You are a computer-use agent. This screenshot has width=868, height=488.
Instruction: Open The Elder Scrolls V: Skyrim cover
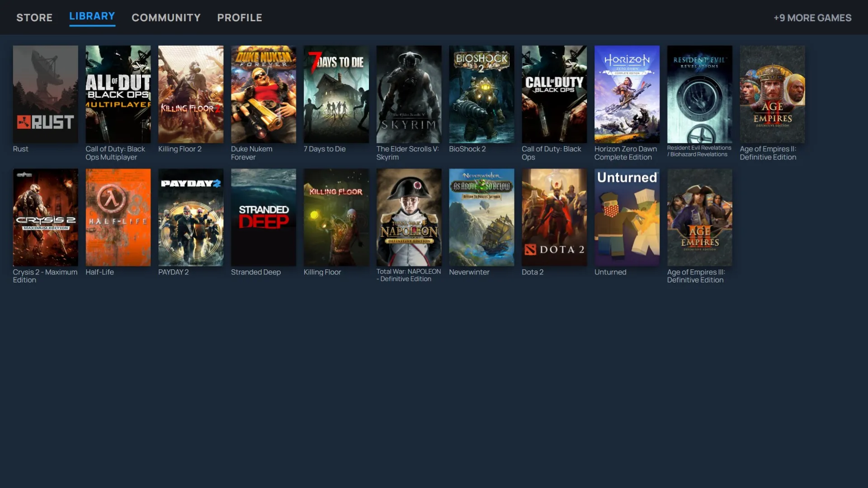click(x=409, y=94)
